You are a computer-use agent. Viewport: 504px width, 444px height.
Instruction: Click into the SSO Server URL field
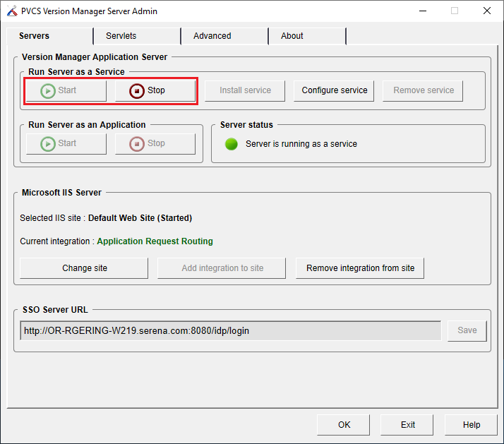(230, 330)
